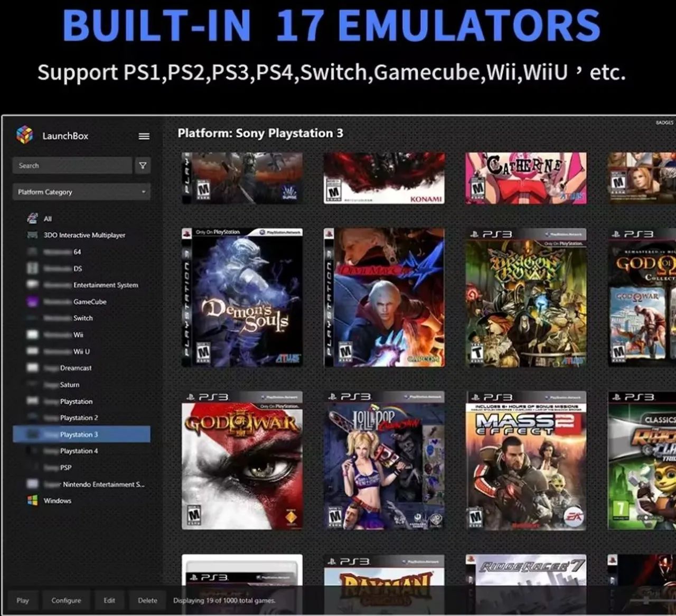The width and height of the screenshot is (676, 616).
Task: Click the Delete button
Action: tap(148, 601)
